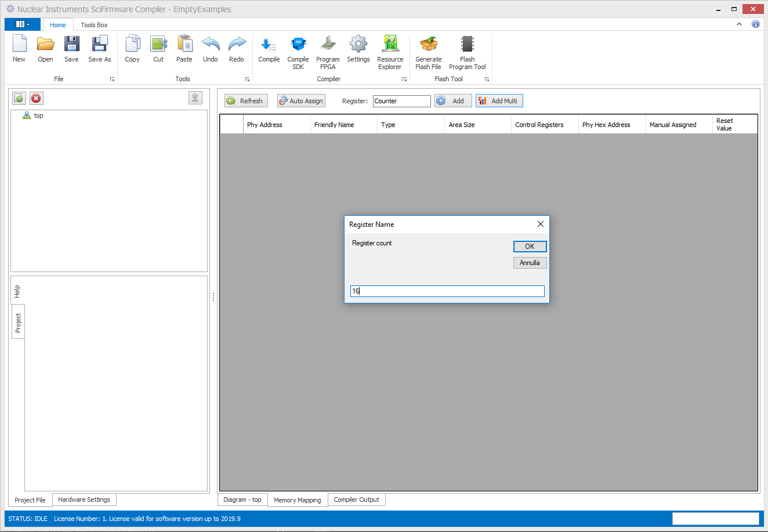Image resolution: width=768 pixels, height=532 pixels.
Task: Click the status bar progress box
Action: tap(715, 518)
